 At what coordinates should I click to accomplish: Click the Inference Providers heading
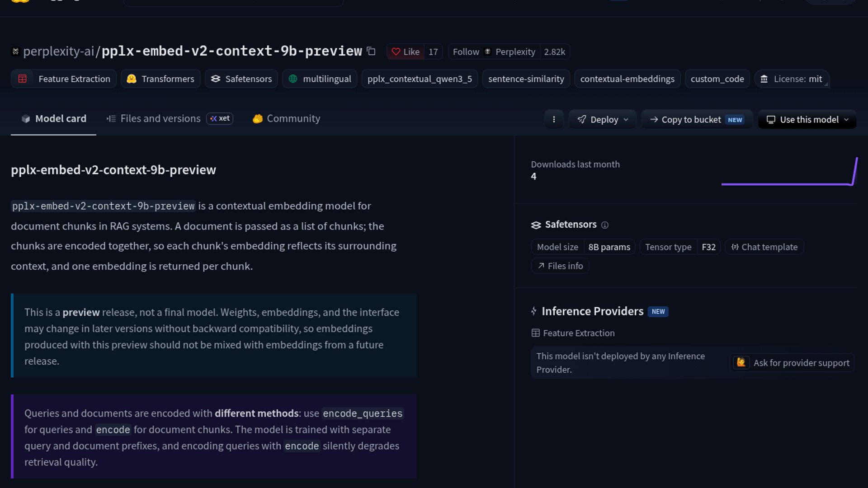click(592, 311)
